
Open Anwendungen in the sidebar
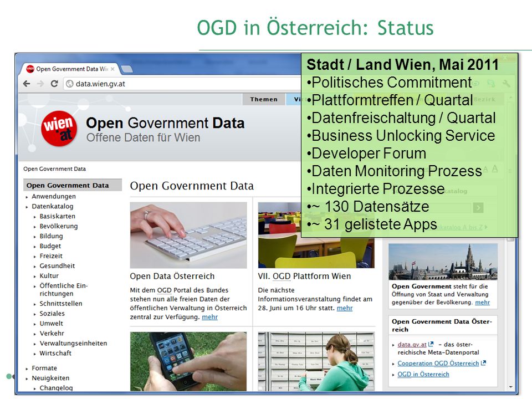54,196
